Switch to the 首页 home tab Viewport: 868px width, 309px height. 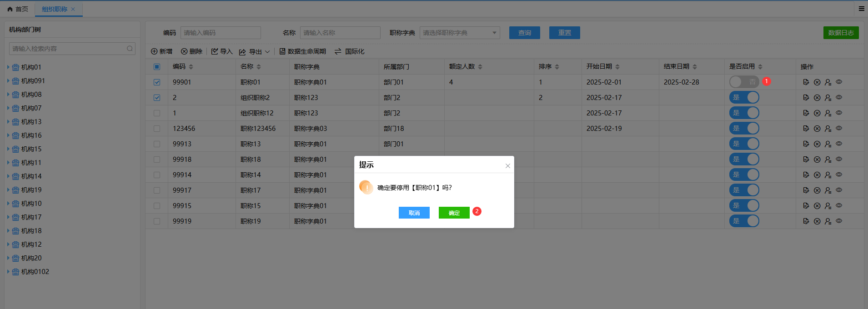18,9
